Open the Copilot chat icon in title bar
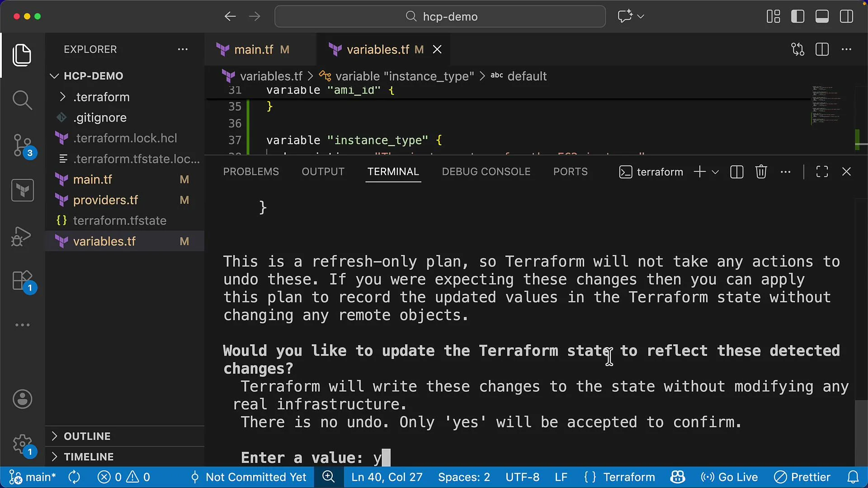This screenshot has width=868, height=488. pyautogui.click(x=625, y=17)
